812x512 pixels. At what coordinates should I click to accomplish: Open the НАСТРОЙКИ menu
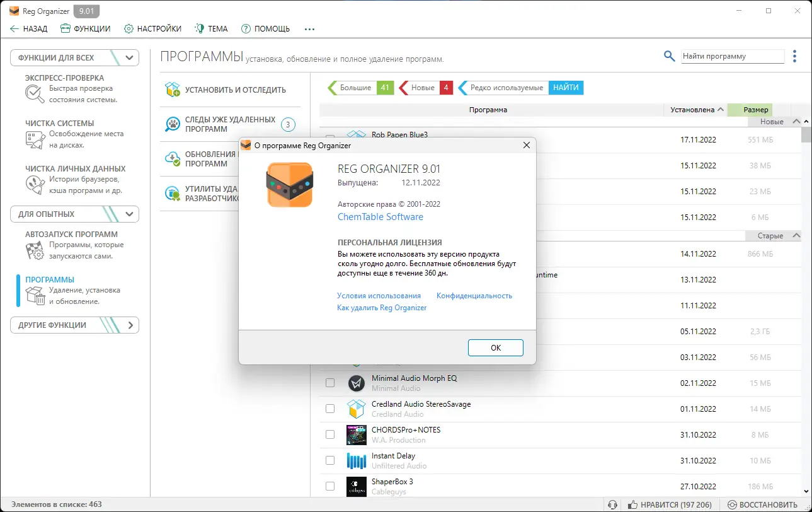153,28
